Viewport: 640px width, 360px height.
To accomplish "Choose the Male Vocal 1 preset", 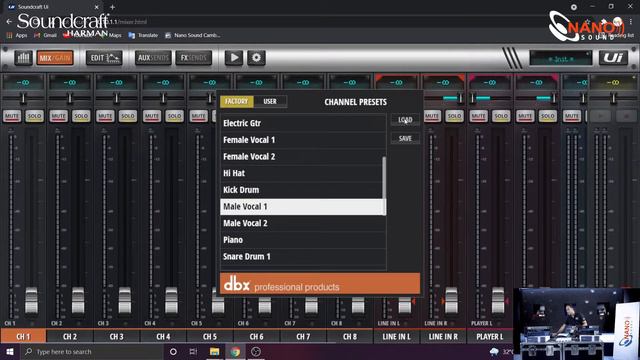I will tap(303, 207).
